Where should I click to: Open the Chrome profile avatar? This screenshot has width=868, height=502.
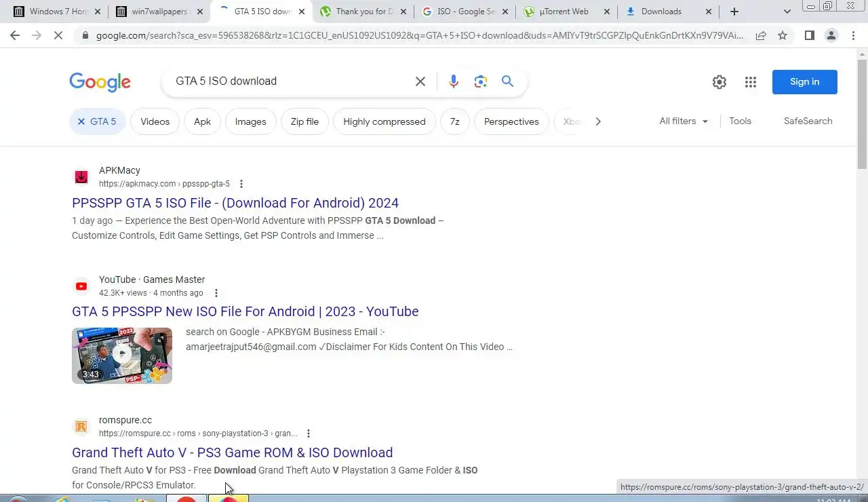click(831, 35)
